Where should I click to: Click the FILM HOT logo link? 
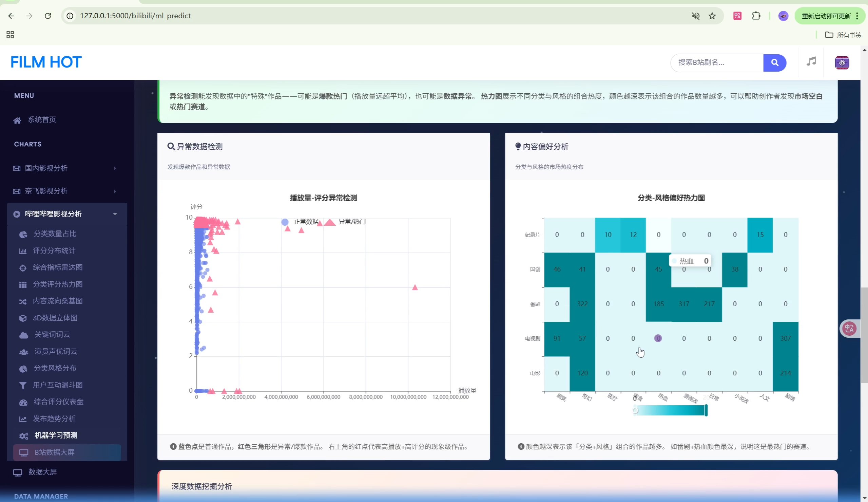tap(46, 62)
